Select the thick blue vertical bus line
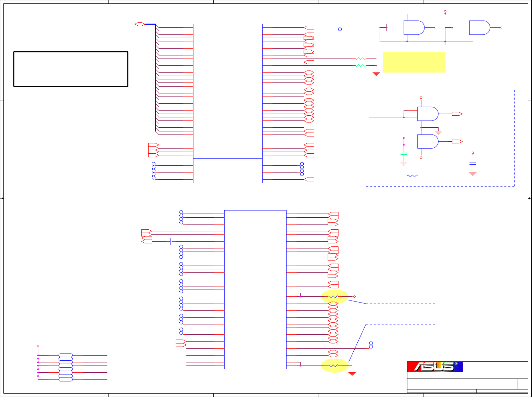 (155, 78)
